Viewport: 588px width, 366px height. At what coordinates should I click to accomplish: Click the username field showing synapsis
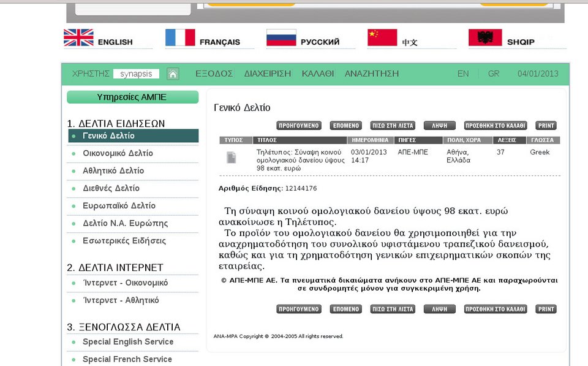tap(136, 74)
